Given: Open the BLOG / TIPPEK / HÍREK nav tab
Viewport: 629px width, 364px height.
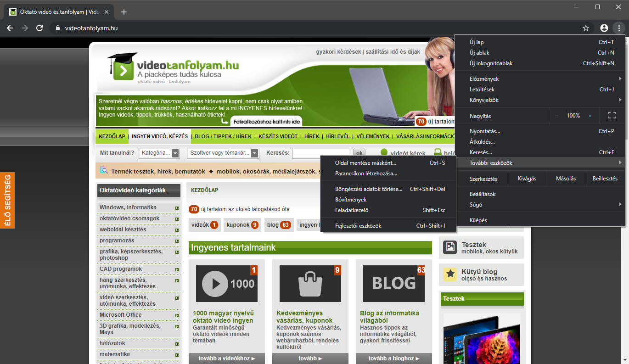Looking at the screenshot, I should 223,136.
